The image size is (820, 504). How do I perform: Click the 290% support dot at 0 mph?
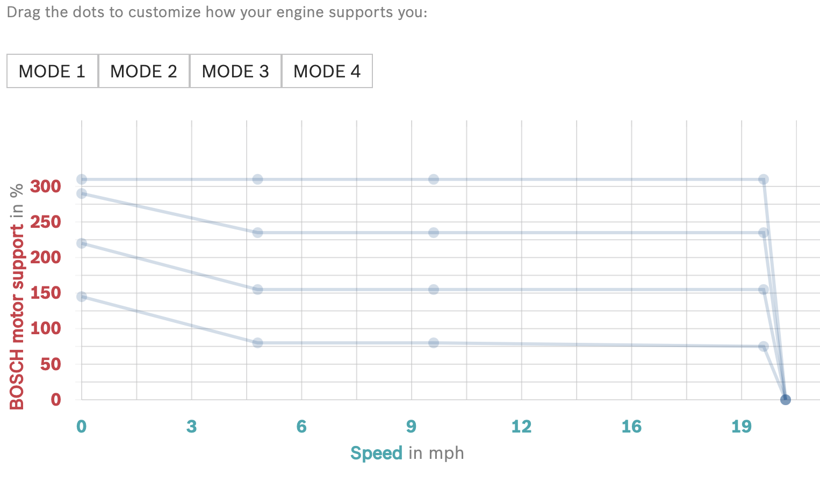tap(82, 193)
